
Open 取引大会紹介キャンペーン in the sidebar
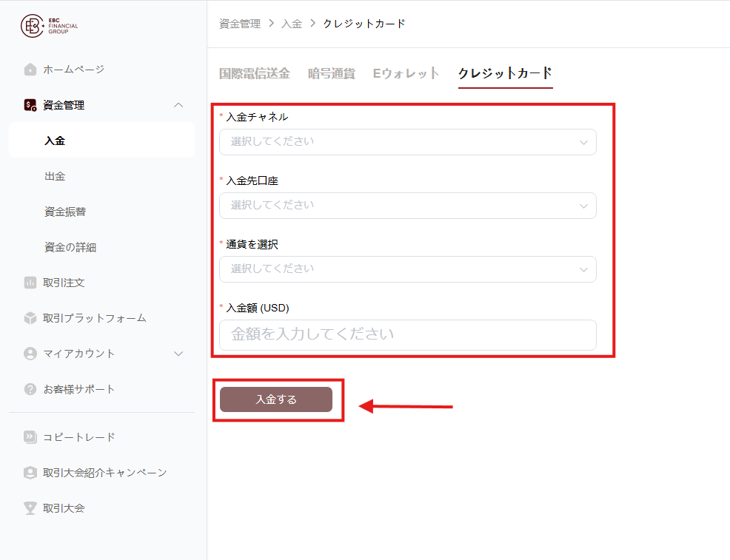tap(104, 473)
